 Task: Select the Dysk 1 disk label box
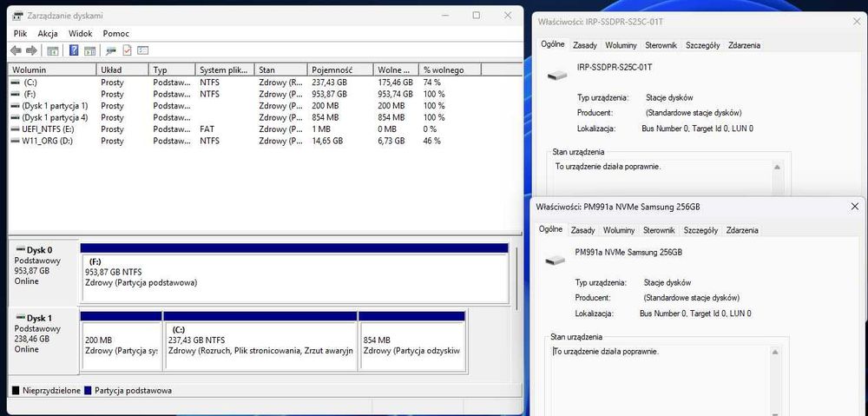click(x=43, y=341)
